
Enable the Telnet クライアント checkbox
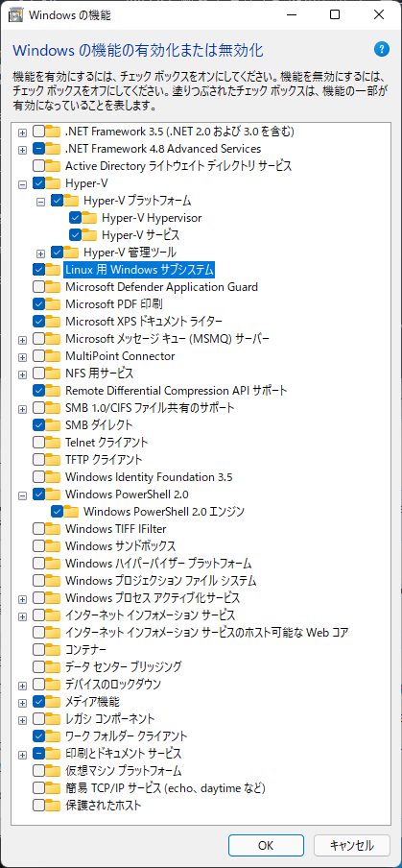coord(39,443)
